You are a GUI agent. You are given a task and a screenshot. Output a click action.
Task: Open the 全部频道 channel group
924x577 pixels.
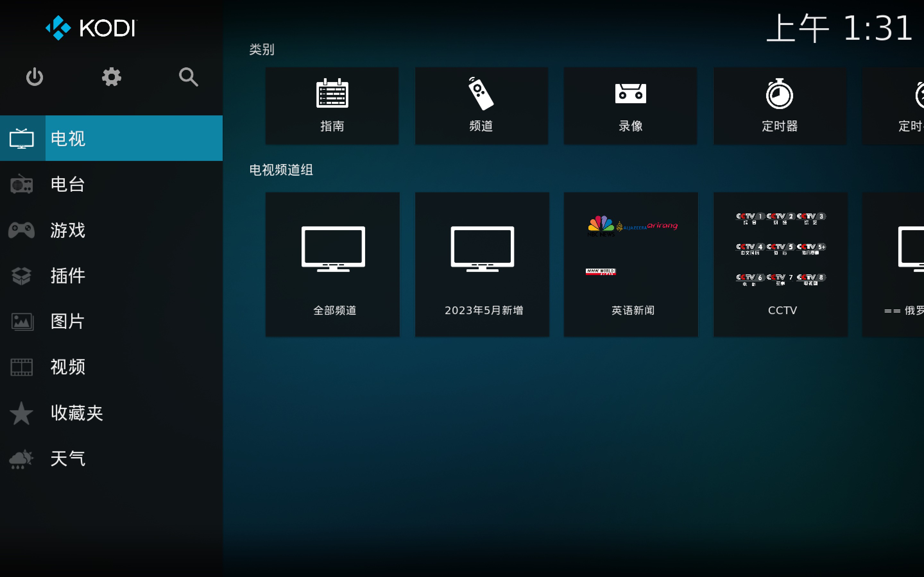coord(333,264)
